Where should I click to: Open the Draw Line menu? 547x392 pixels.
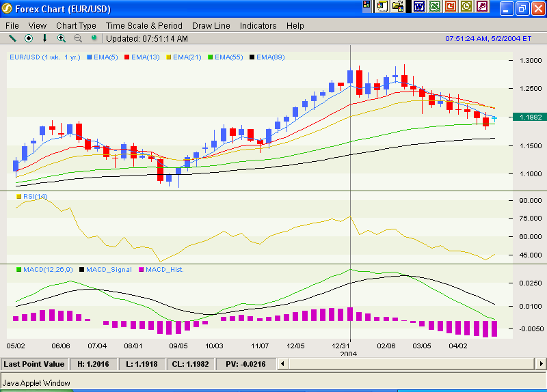pos(211,25)
